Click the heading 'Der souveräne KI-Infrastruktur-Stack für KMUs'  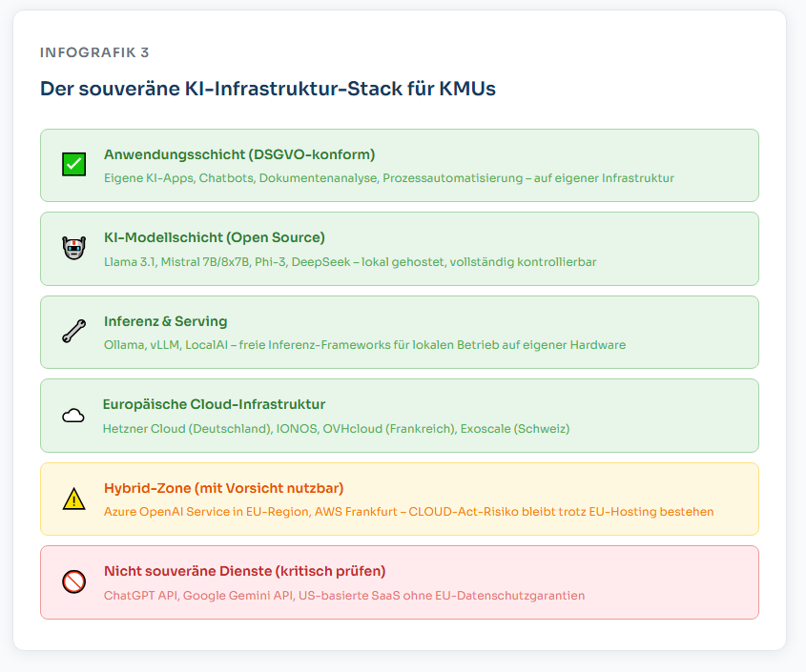point(267,89)
